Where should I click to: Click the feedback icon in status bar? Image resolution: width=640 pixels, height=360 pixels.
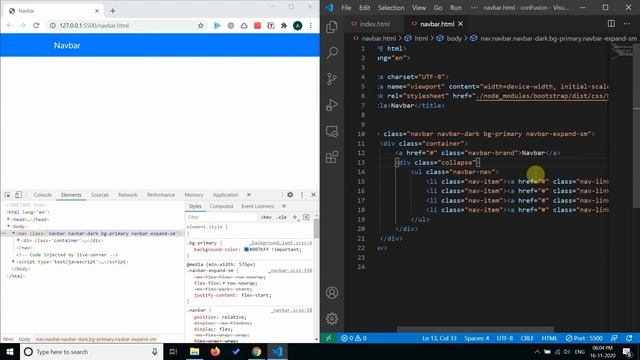[x=614, y=338]
